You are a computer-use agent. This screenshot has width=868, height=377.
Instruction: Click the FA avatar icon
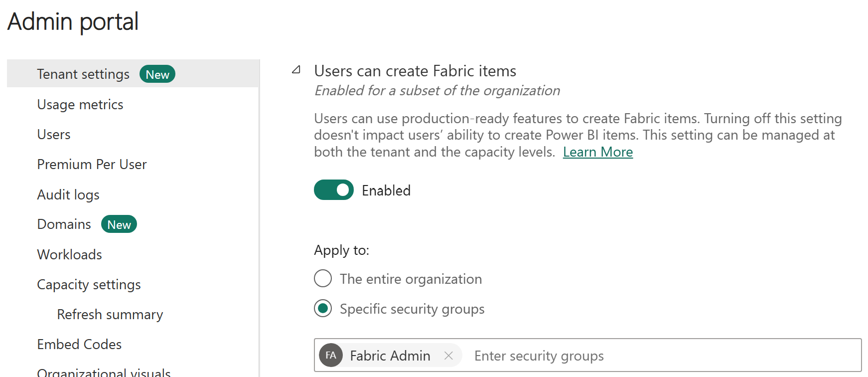click(331, 356)
